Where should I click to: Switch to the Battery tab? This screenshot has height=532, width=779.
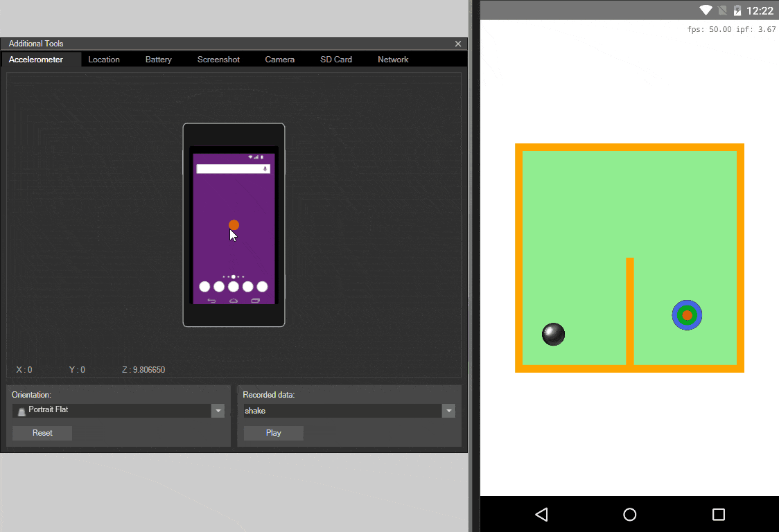point(158,60)
